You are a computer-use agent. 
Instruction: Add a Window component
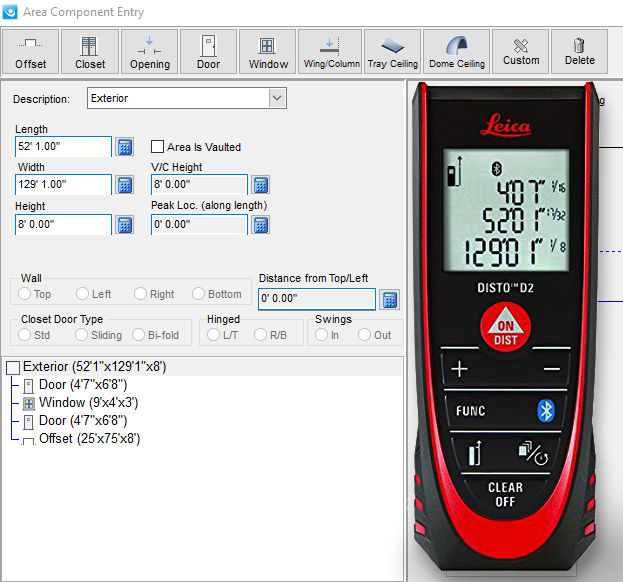point(268,52)
